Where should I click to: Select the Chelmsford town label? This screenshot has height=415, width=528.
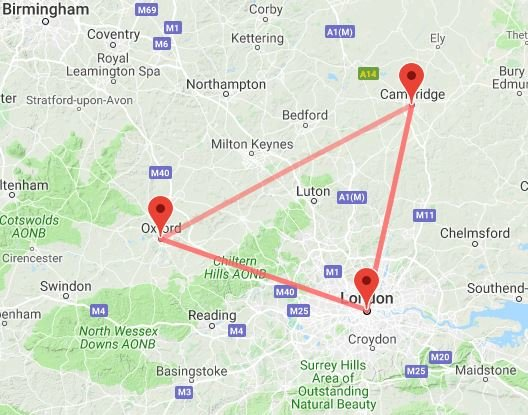click(x=475, y=233)
